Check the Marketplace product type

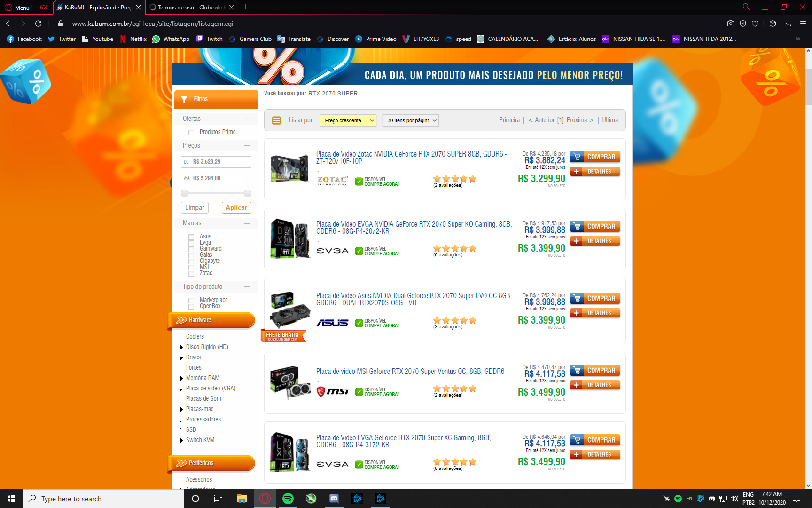point(191,301)
